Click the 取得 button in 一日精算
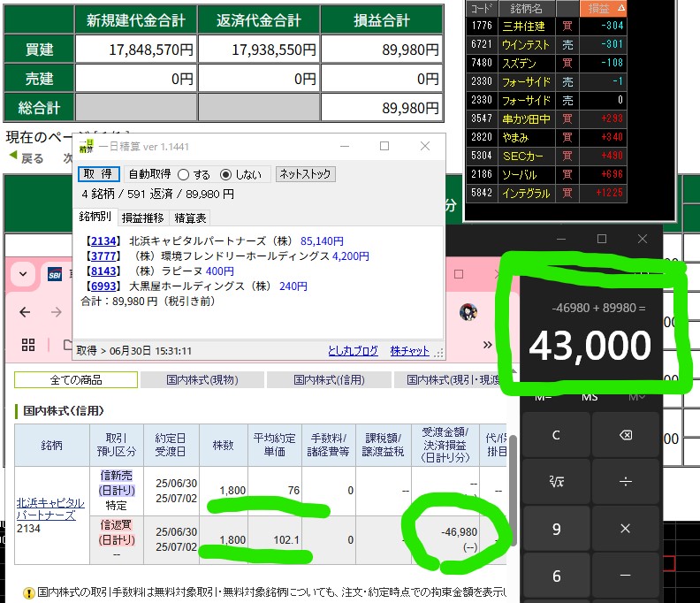The height and width of the screenshot is (603, 700). click(x=99, y=174)
